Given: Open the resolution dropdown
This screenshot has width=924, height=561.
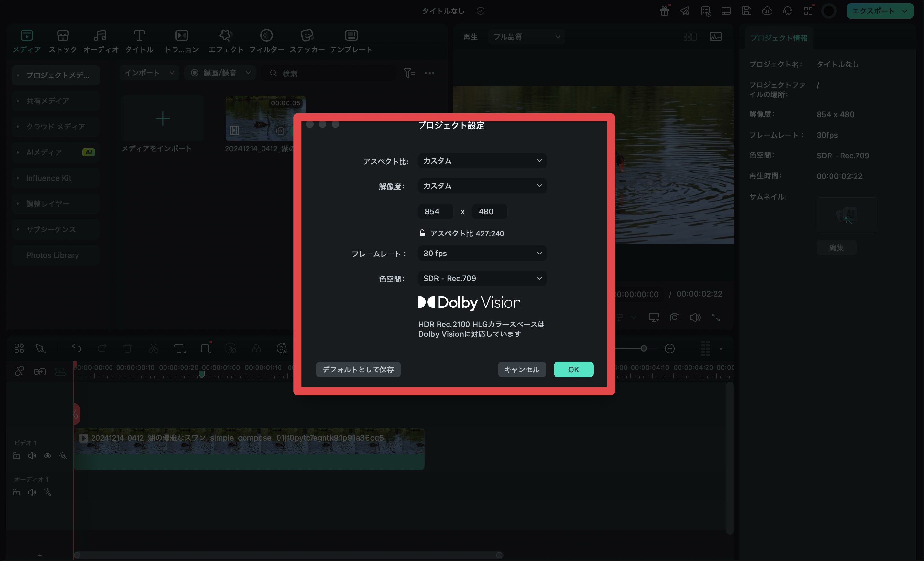Looking at the screenshot, I should pyautogui.click(x=482, y=186).
